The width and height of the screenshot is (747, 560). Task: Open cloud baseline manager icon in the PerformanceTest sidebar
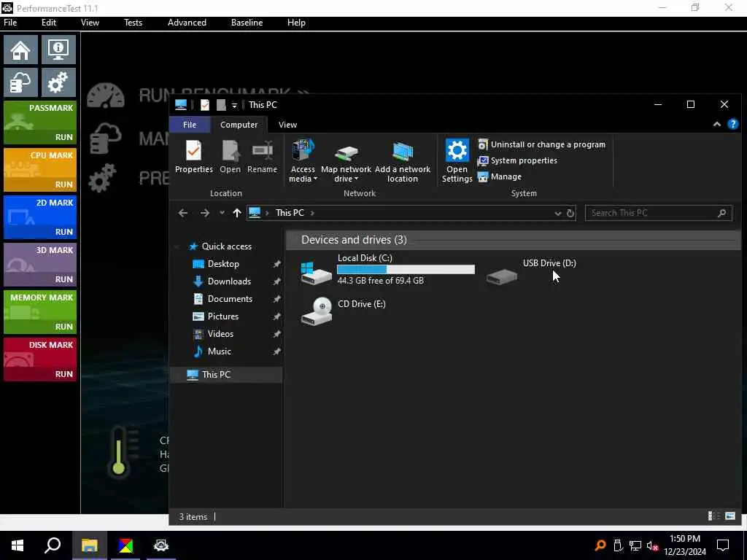click(20, 82)
